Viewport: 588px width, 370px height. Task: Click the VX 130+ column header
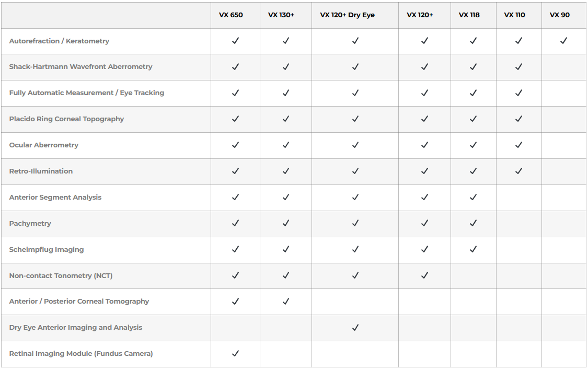click(281, 15)
